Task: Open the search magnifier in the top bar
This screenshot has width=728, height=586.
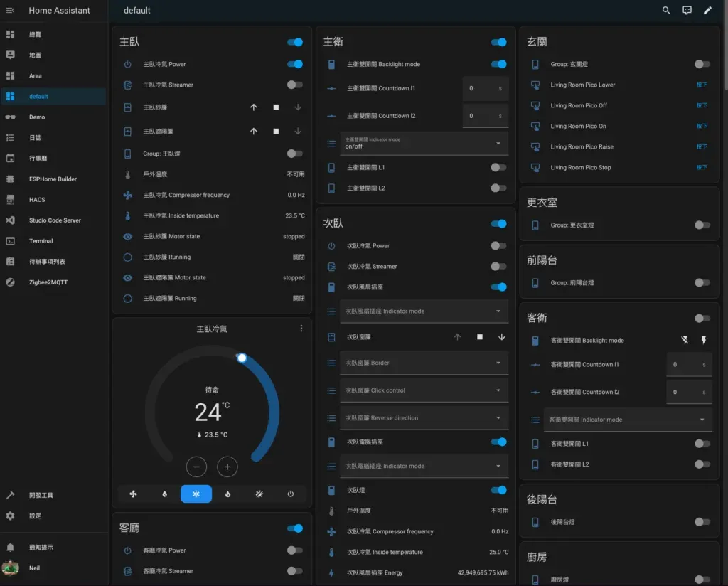Action: (x=665, y=11)
